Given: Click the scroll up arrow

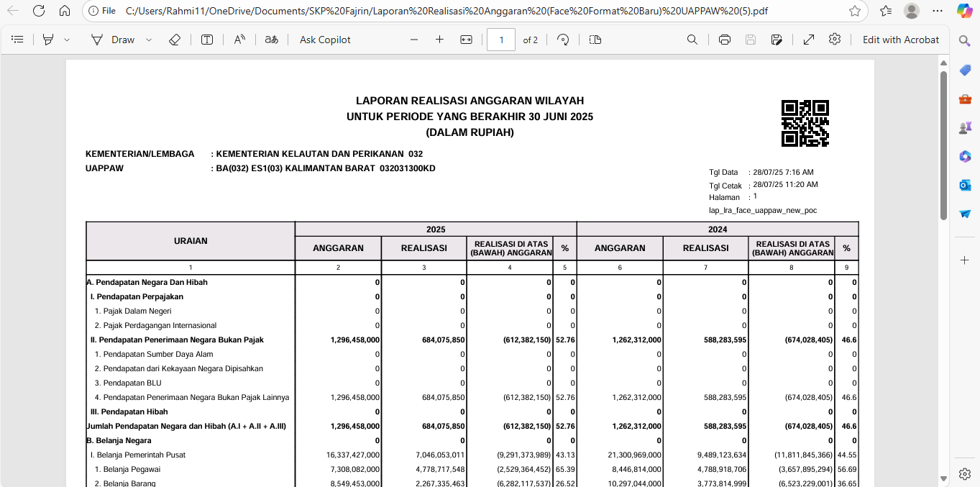Looking at the screenshot, I should (943, 64).
